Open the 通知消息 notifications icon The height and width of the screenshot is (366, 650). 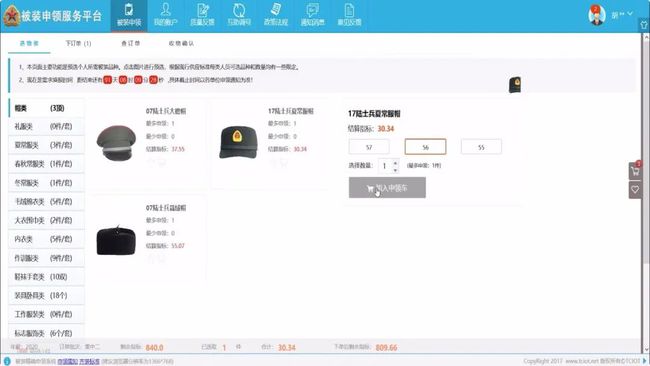pyautogui.click(x=313, y=15)
